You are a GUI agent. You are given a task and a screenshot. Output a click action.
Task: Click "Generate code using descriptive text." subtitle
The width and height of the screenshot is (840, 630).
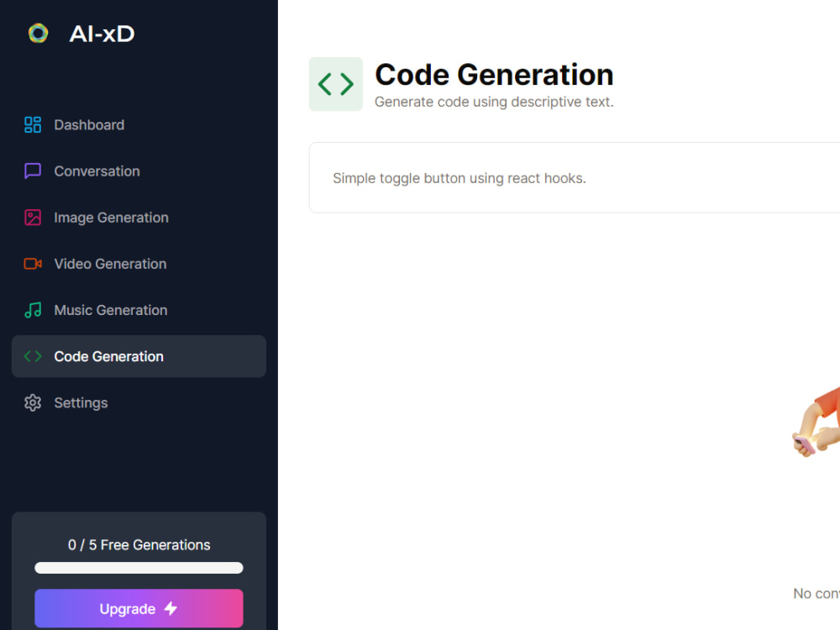pyautogui.click(x=494, y=102)
